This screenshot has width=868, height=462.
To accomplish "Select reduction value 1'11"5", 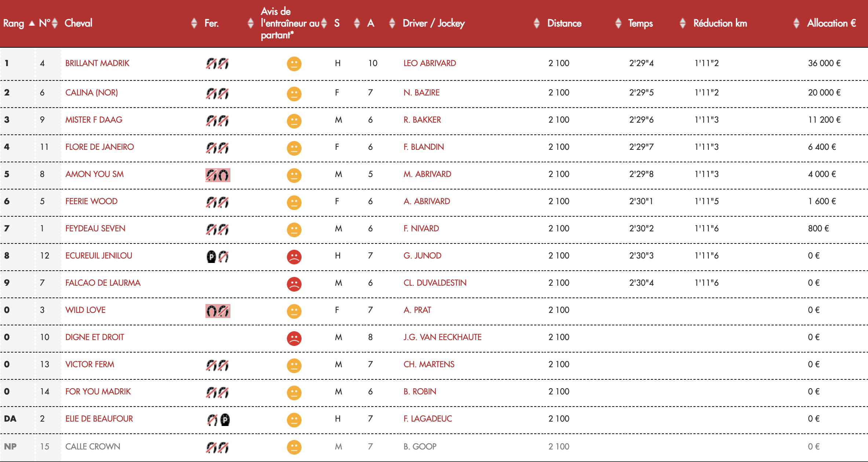I will click(x=707, y=201).
